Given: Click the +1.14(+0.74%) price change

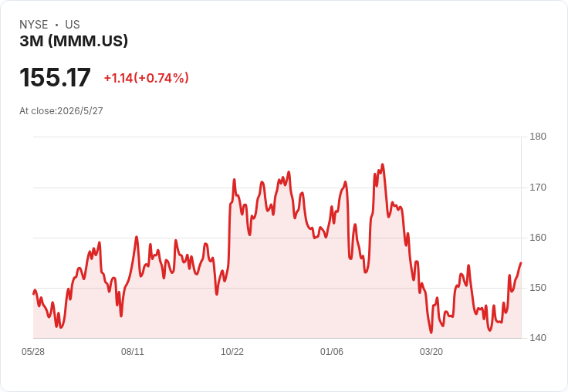Looking at the screenshot, I should click(147, 78).
